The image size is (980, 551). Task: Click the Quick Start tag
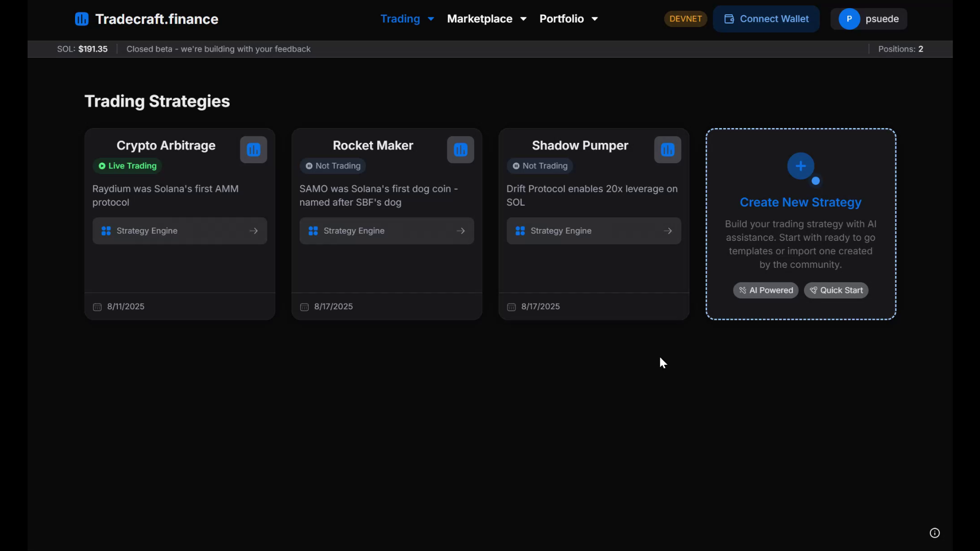[x=836, y=291]
